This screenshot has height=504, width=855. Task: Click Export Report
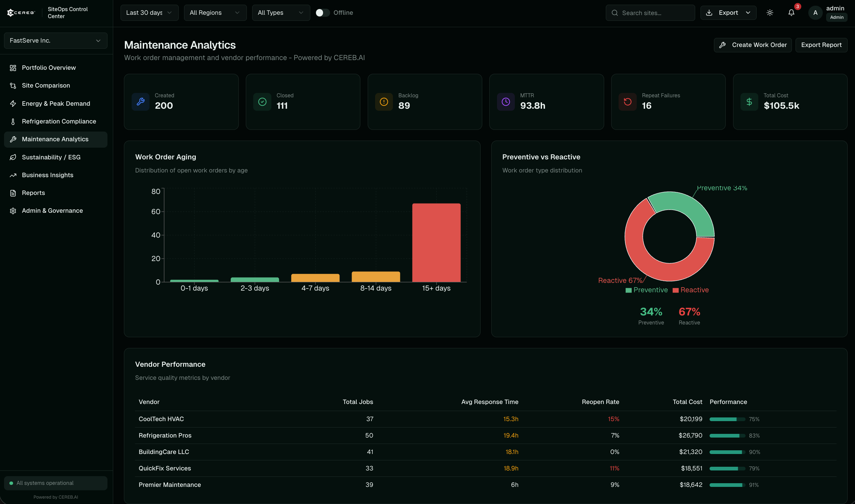821,45
